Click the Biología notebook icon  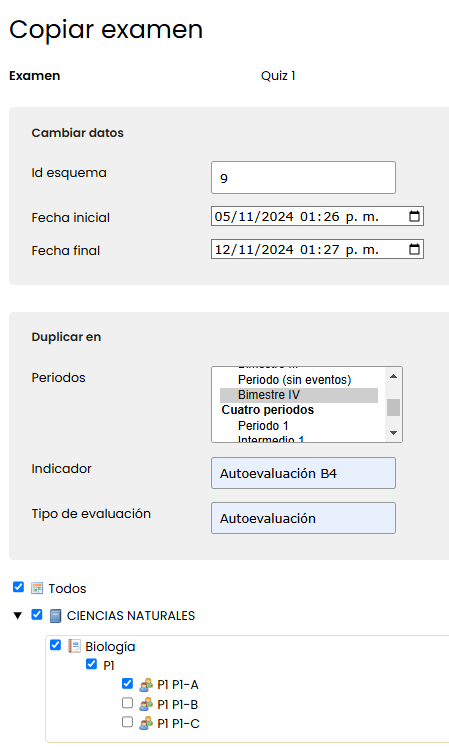74,646
